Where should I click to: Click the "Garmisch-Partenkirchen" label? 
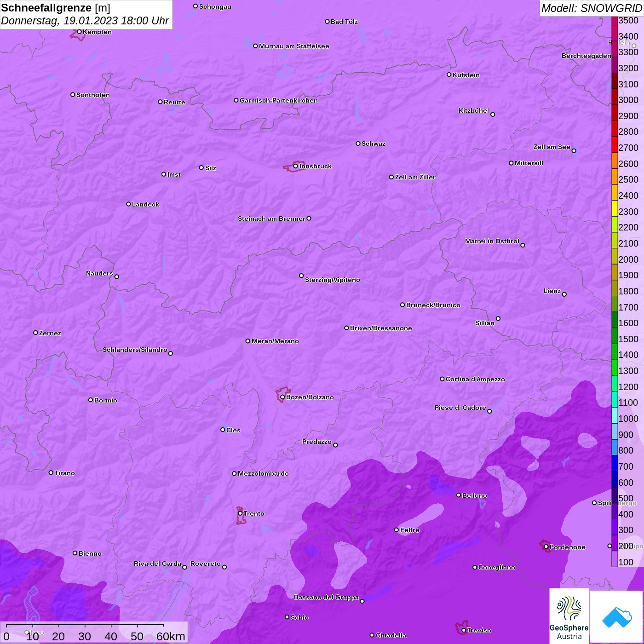(279, 100)
